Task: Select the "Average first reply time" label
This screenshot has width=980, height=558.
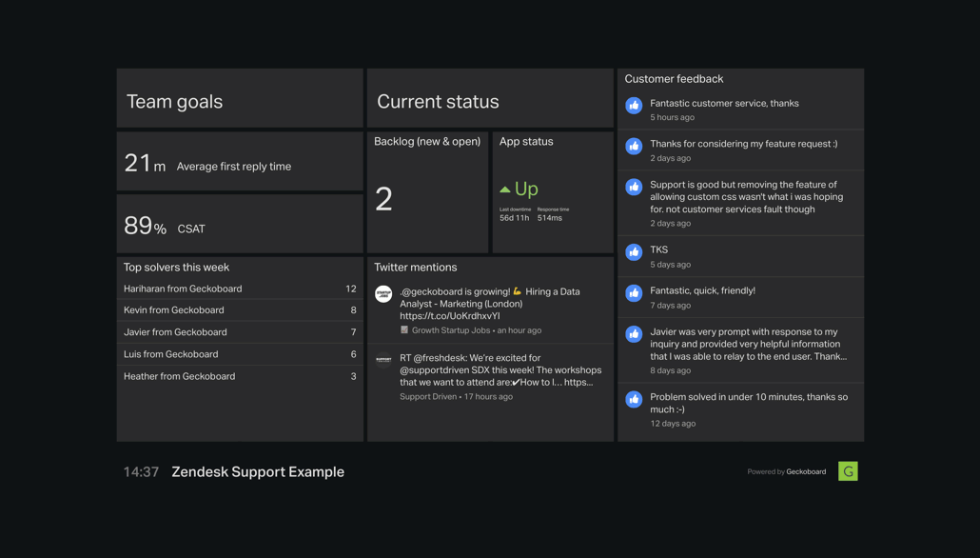Action: pos(234,167)
